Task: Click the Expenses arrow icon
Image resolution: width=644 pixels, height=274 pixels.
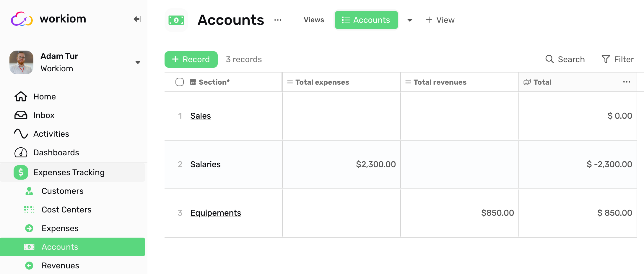Action: tap(29, 228)
